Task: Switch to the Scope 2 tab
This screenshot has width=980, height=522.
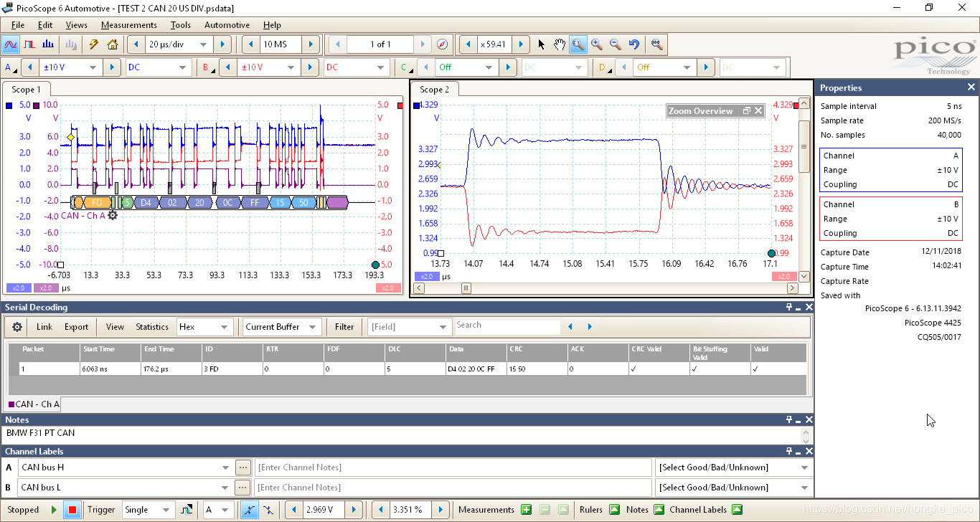Action: (x=435, y=90)
